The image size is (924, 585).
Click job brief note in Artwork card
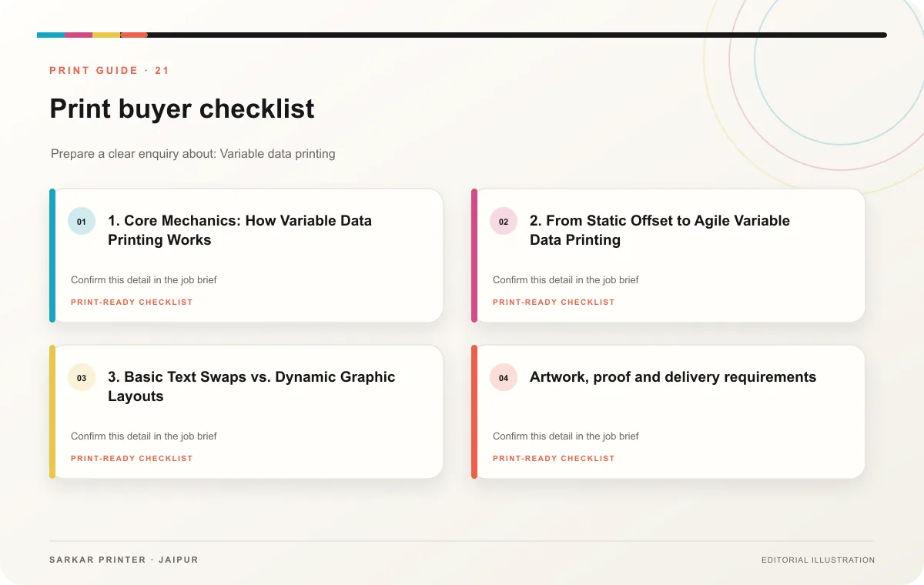tap(566, 436)
